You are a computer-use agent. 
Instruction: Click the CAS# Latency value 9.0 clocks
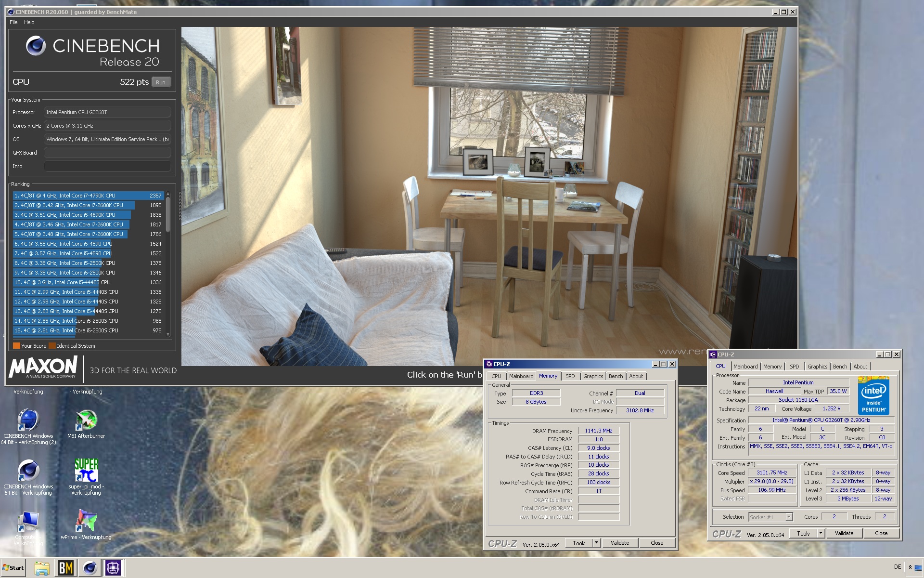[x=599, y=448]
